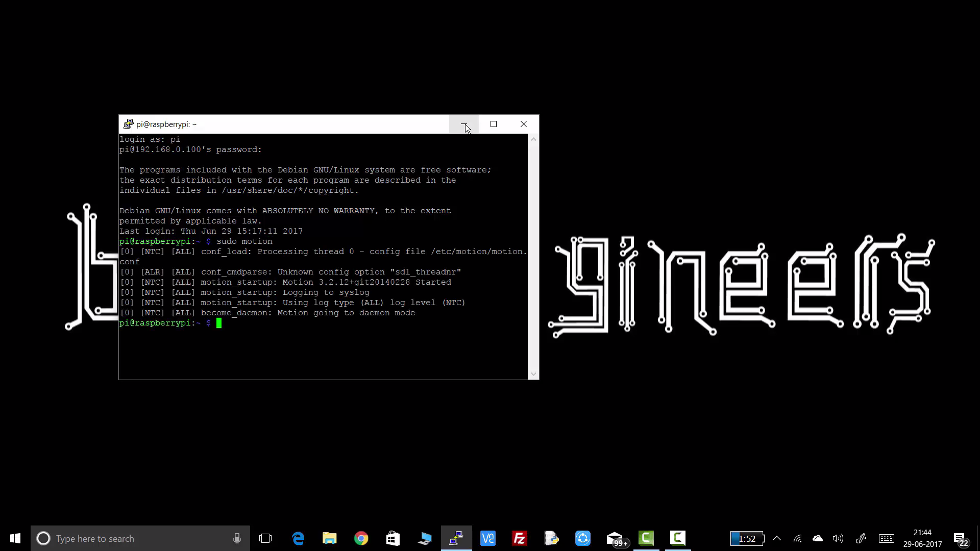This screenshot has width=980, height=551.
Task: Open the touch keyboard tray icon
Action: point(887,538)
